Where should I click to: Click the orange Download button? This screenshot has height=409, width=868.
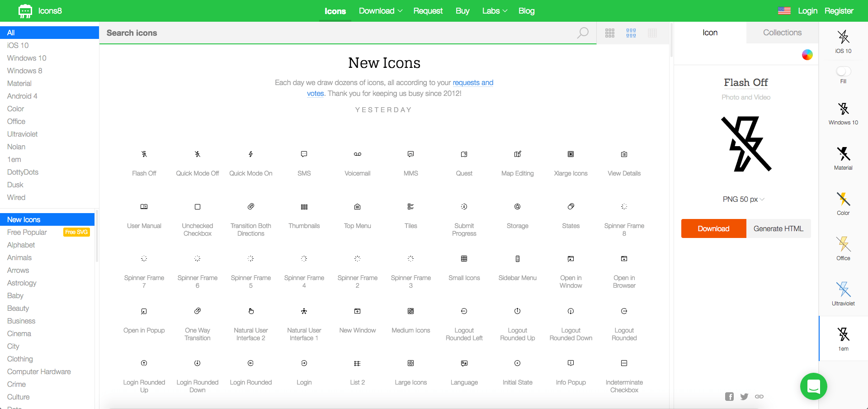click(713, 228)
